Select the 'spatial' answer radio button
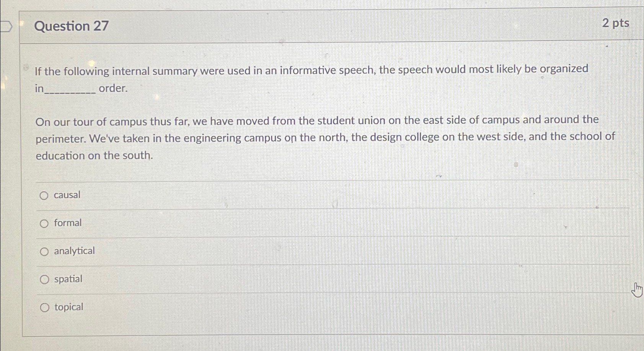644x351 pixels. [x=45, y=279]
